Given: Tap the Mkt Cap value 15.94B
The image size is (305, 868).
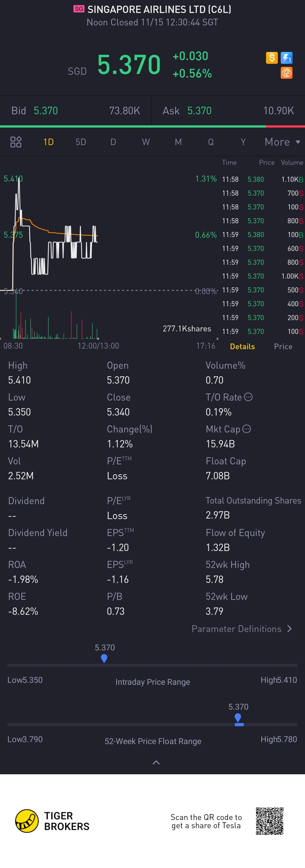Looking at the screenshot, I should [220, 444].
